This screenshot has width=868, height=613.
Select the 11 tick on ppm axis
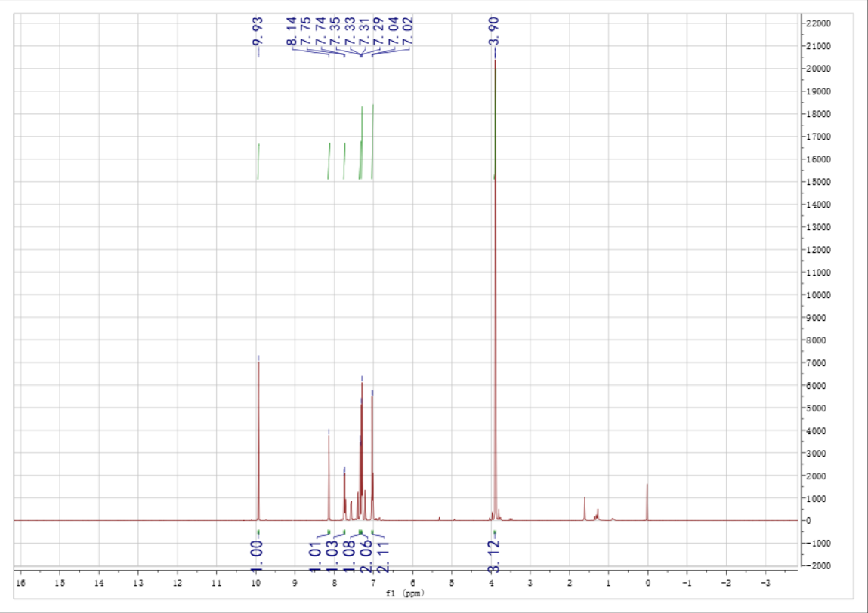[217, 583]
